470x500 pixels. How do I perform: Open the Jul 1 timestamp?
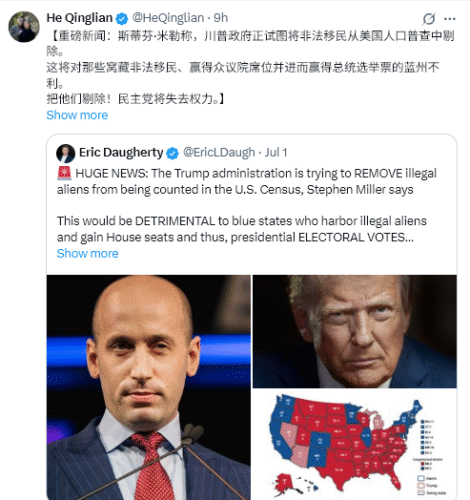[x=276, y=153]
